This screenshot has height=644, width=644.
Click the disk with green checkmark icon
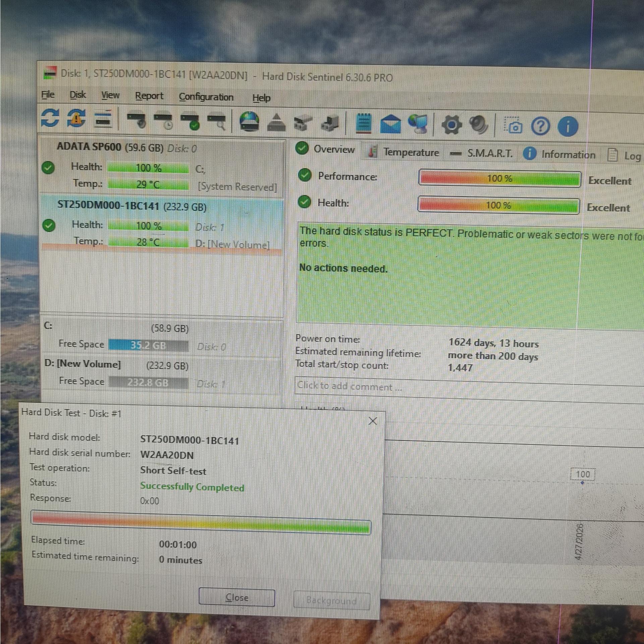(x=190, y=122)
